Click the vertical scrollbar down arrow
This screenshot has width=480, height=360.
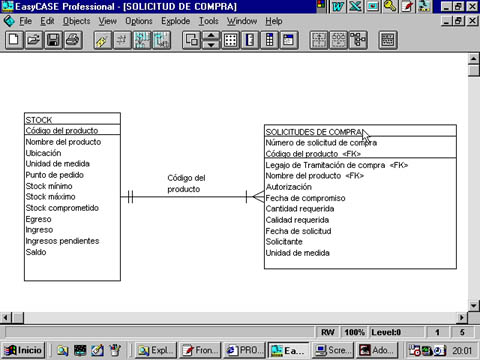pos(474,306)
